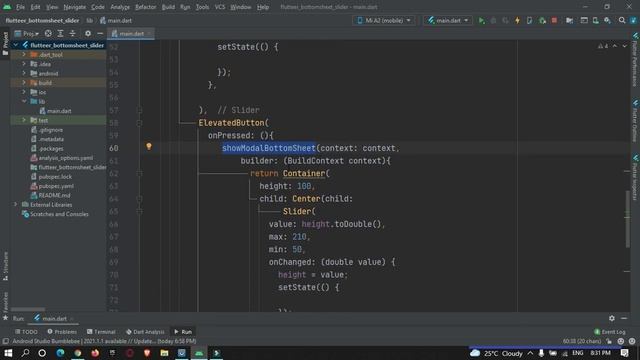Open File Explorer from the taskbar
The height and width of the screenshot is (360, 640).
[164, 353]
